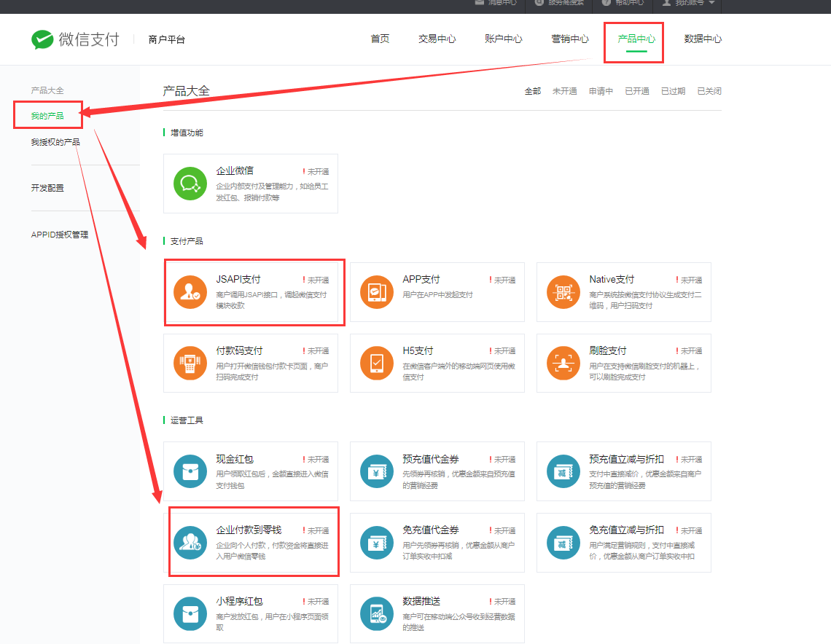Open the 小程序红包 product title
The image size is (831, 644).
(x=239, y=601)
